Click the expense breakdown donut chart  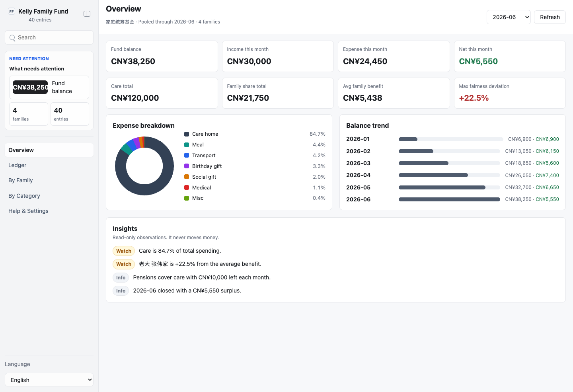tap(144, 166)
